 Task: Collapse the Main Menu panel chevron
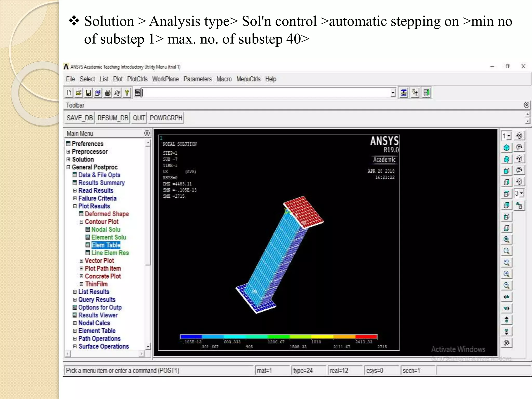click(x=147, y=133)
